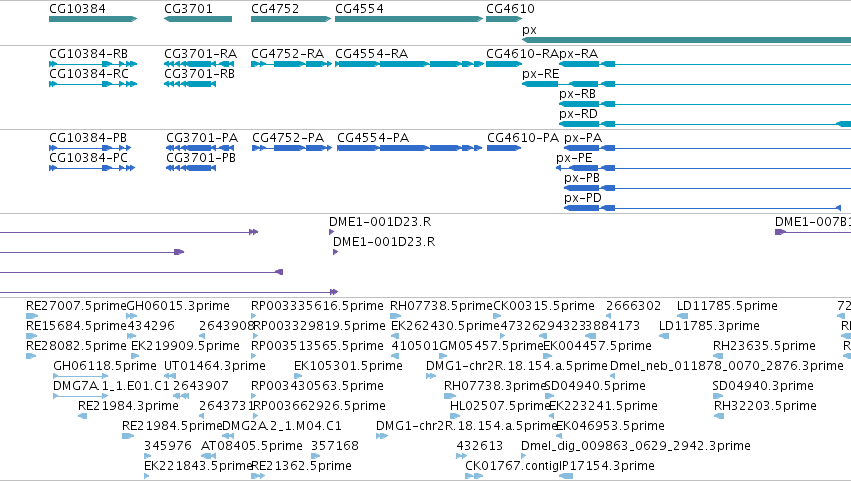Click the RE21984.5prime EST label
The height and width of the screenshot is (481, 851).
coord(172,426)
